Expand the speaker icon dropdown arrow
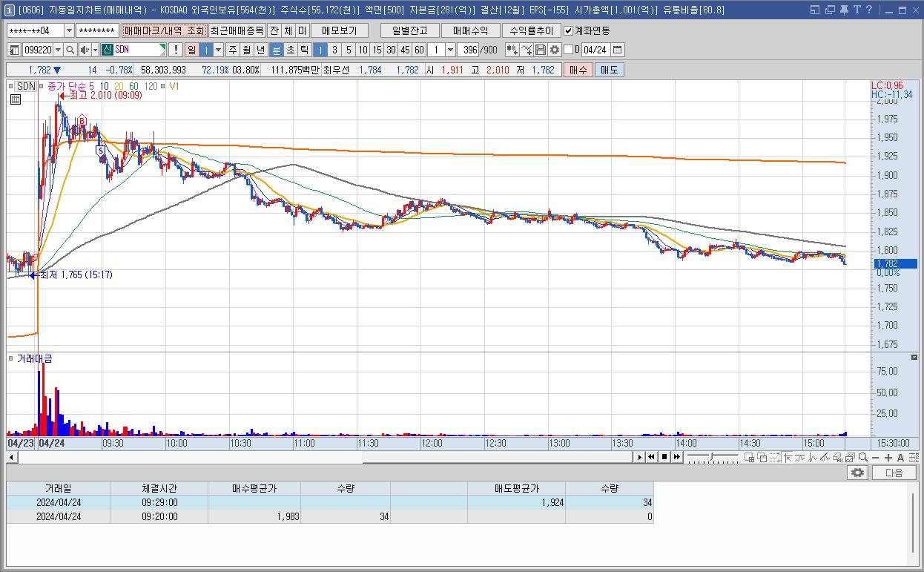Viewport: 924px width, 572px height. [x=96, y=50]
